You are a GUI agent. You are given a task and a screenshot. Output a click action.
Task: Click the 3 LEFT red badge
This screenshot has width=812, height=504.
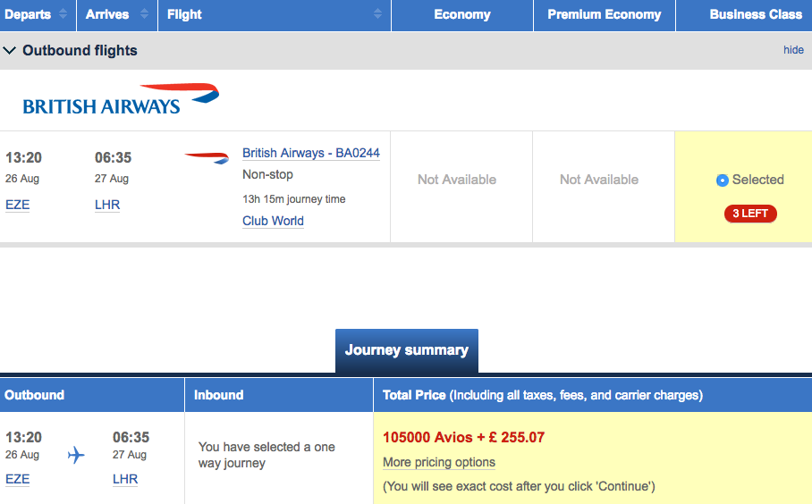pos(750,214)
